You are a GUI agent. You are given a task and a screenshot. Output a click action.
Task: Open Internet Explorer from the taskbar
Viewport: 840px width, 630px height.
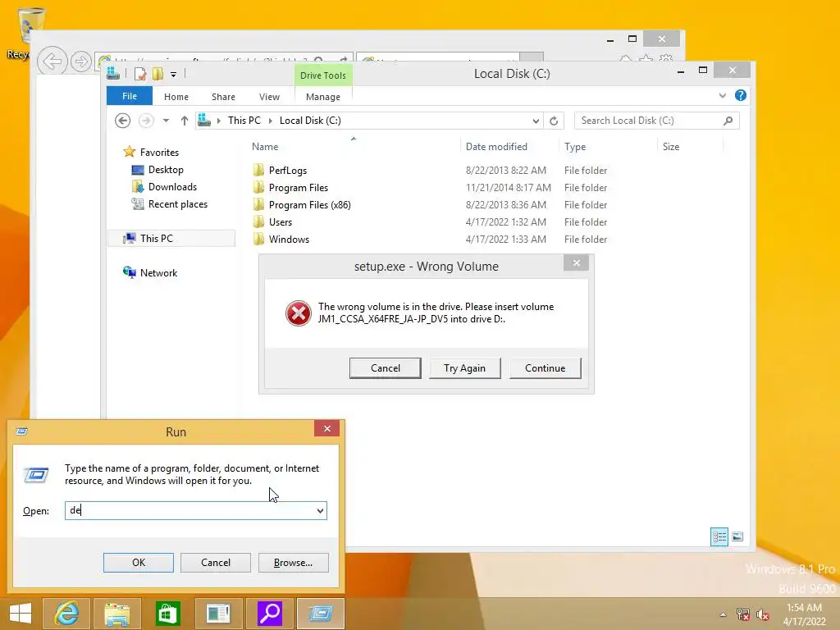coord(66,614)
